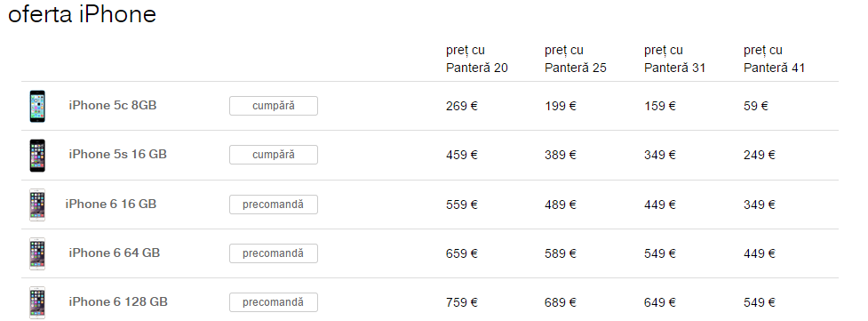
Task: Open the iPhone 5s 16 GB product name
Action: [x=118, y=154]
